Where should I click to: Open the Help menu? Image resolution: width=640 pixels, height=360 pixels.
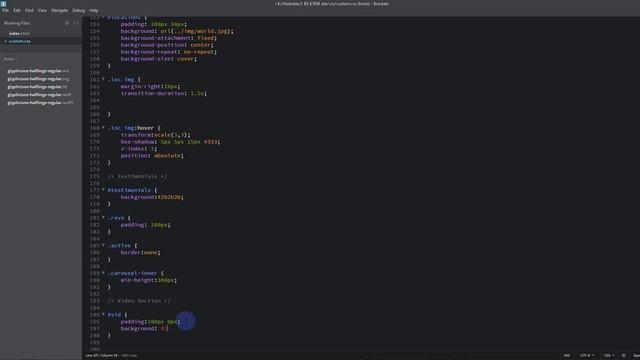93,10
